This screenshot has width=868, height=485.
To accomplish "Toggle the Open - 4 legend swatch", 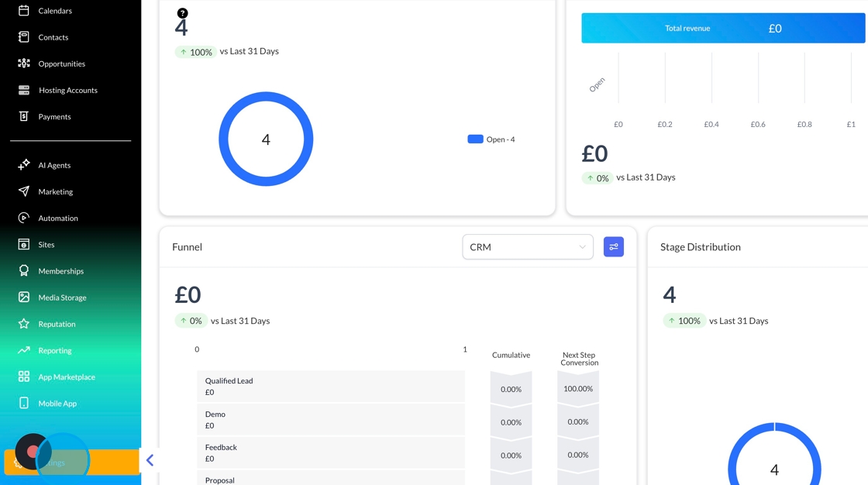I will (475, 139).
